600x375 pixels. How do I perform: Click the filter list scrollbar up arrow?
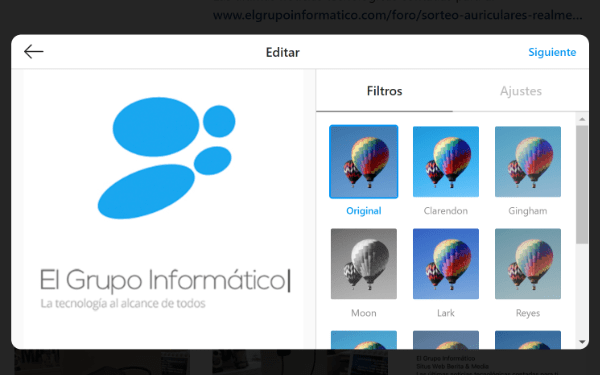tap(582, 119)
